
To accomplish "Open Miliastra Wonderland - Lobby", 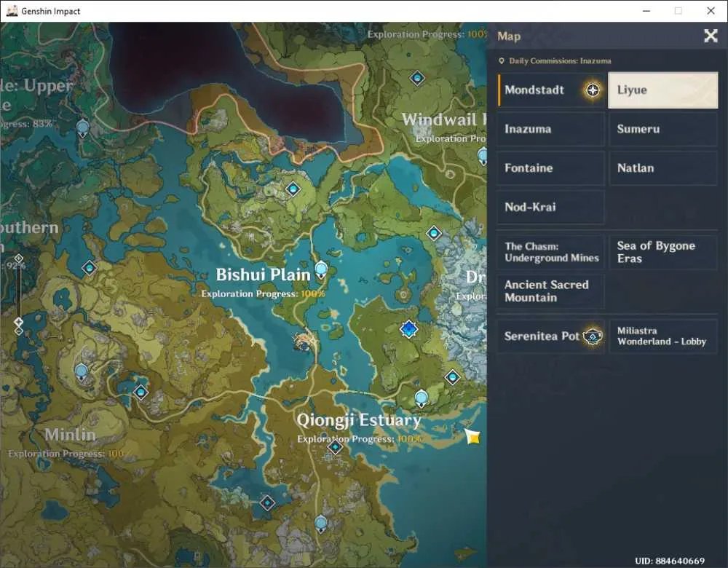I will [x=663, y=336].
